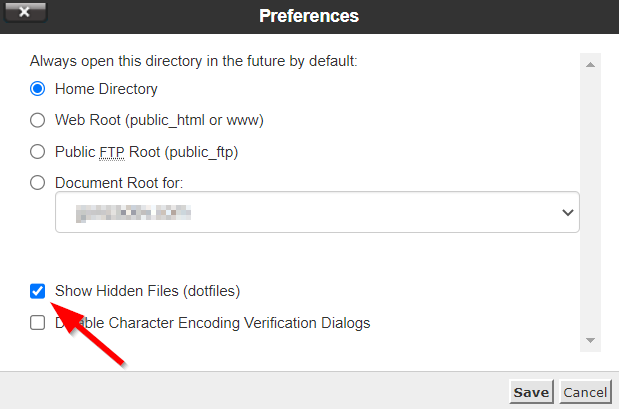The image size is (619, 409).
Task: Click the Preferences title text
Action: [309, 16]
